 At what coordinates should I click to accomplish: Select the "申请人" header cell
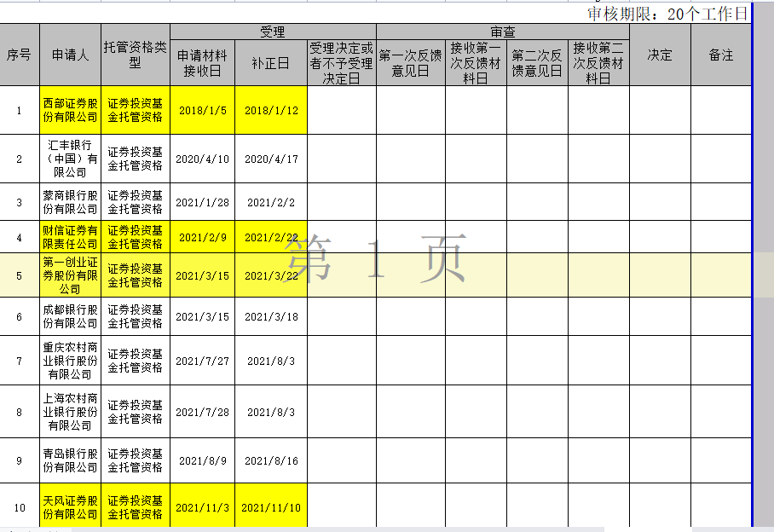70,55
